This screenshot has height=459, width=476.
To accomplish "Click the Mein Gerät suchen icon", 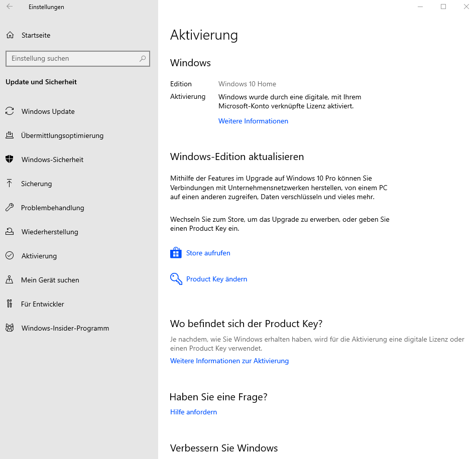I will click(10, 280).
